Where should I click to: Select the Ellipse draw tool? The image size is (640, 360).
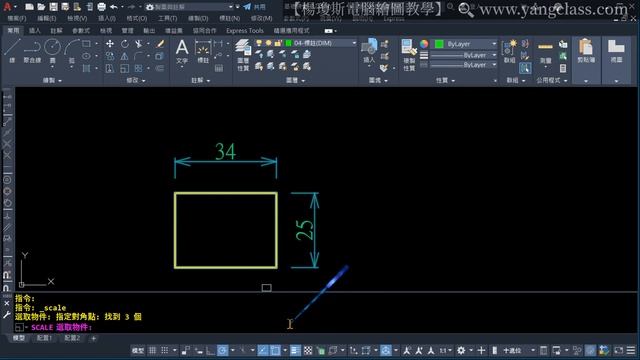[x=87, y=56]
